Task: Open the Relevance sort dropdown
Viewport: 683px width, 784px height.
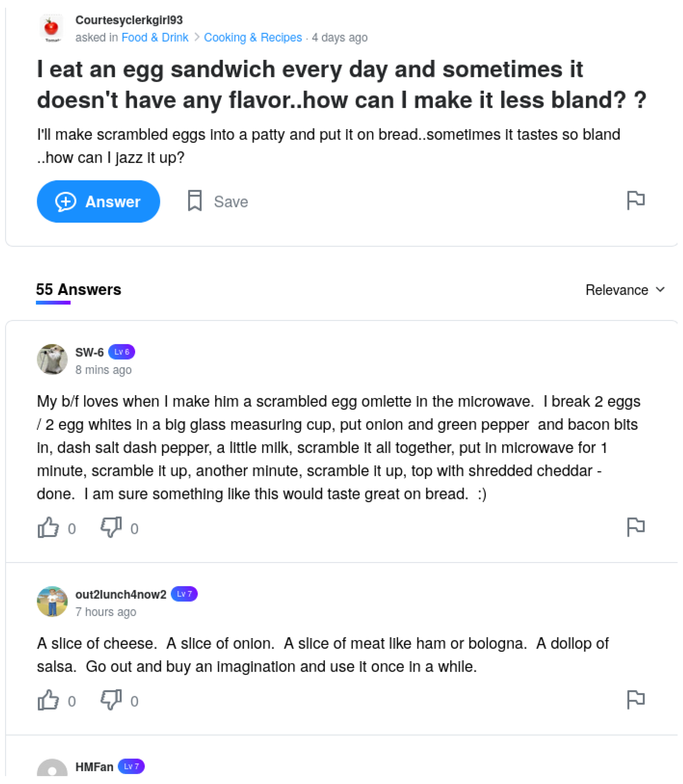Action: [x=616, y=290]
